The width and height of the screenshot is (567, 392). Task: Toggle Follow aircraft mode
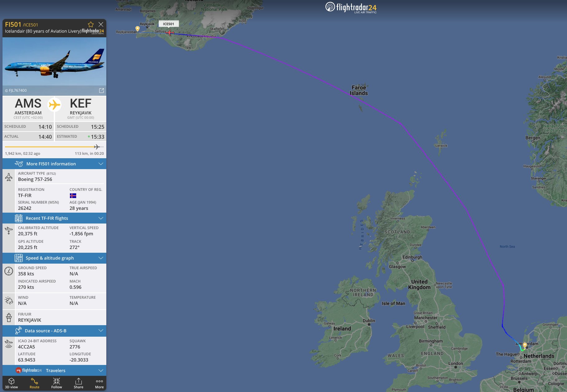point(57,383)
